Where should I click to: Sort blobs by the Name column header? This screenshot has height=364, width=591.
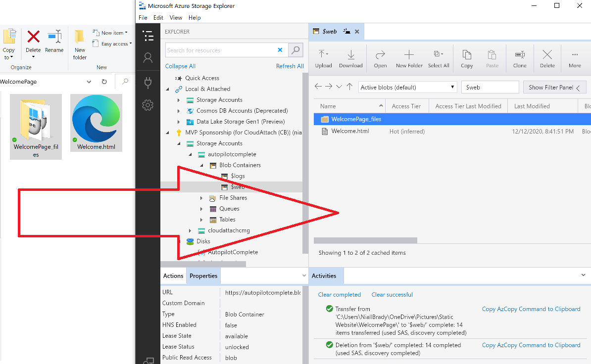pos(349,106)
